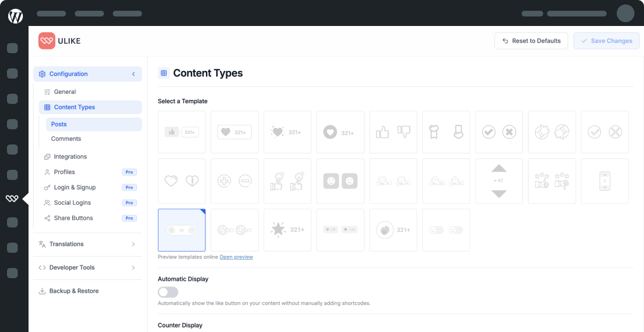This screenshot has height=332, width=644.
Task: Select sparkling heart 321+ template
Action: point(288,132)
